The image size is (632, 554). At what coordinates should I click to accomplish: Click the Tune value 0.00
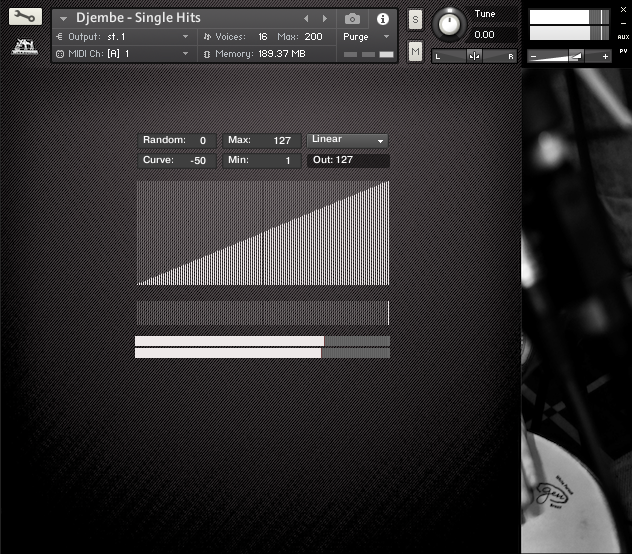coord(484,35)
